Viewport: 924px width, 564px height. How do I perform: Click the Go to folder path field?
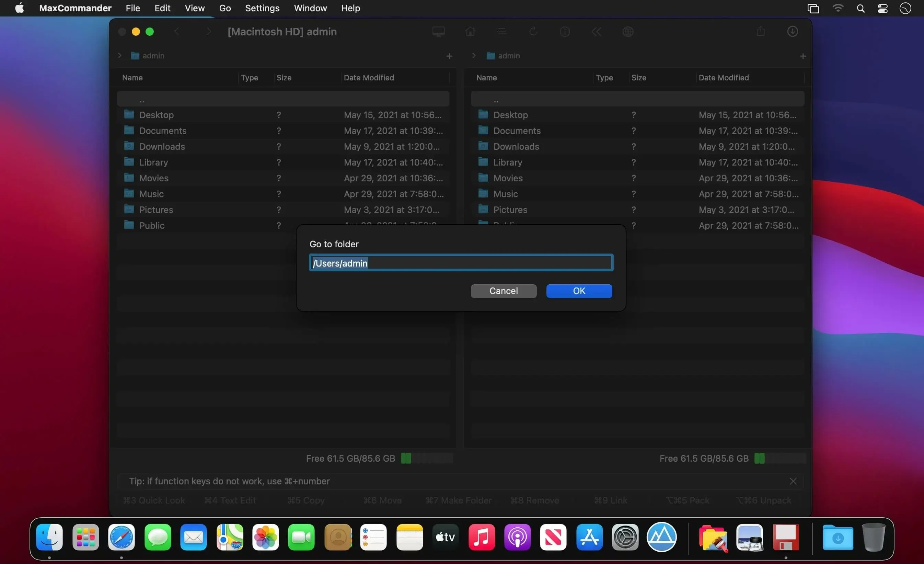pos(461,263)
